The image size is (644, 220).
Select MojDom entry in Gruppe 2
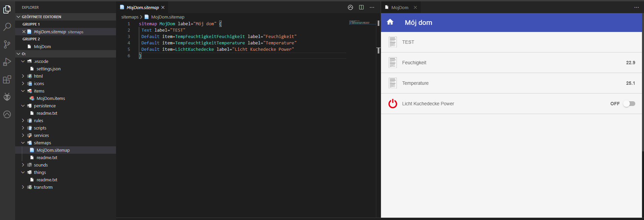42,46
